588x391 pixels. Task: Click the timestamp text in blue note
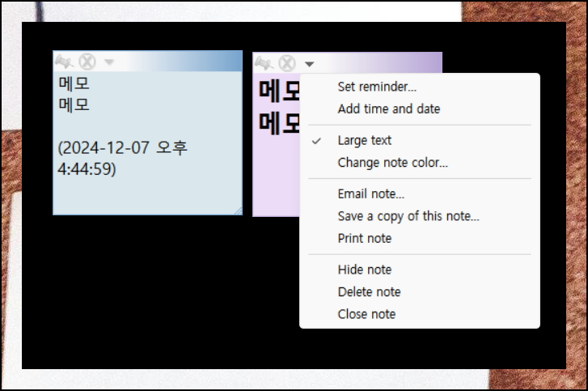(122, 159)
